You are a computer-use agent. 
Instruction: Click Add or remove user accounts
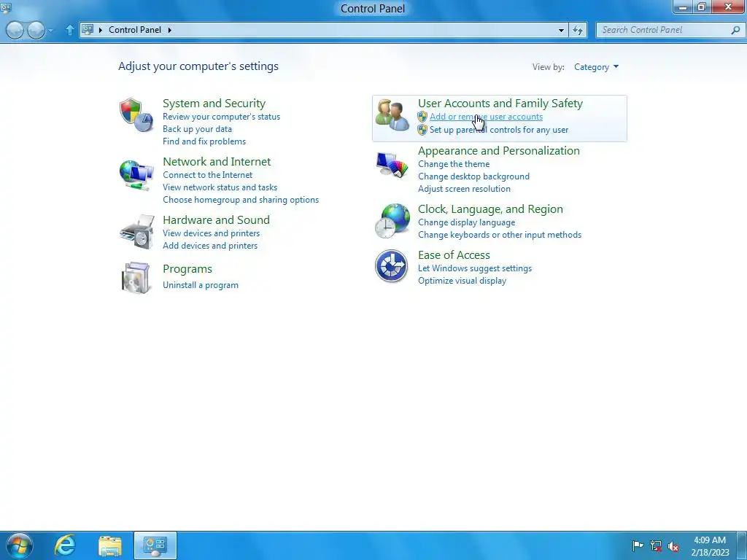(x=486, y=117)
